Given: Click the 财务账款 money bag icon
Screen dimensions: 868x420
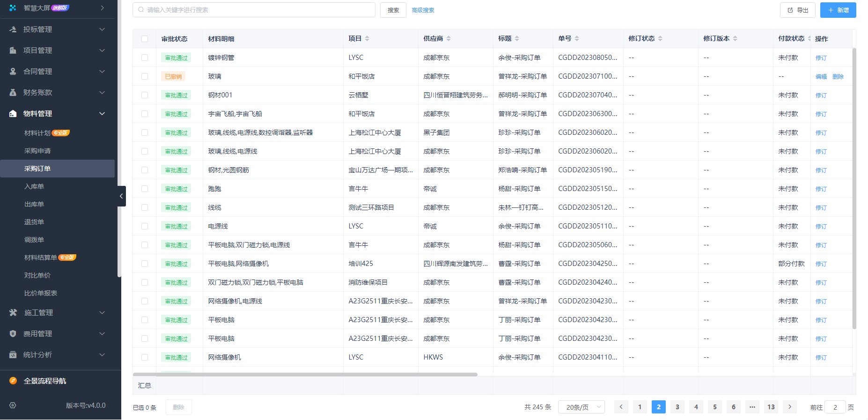Looking at the screenshot, I should [x=13, y=92].
